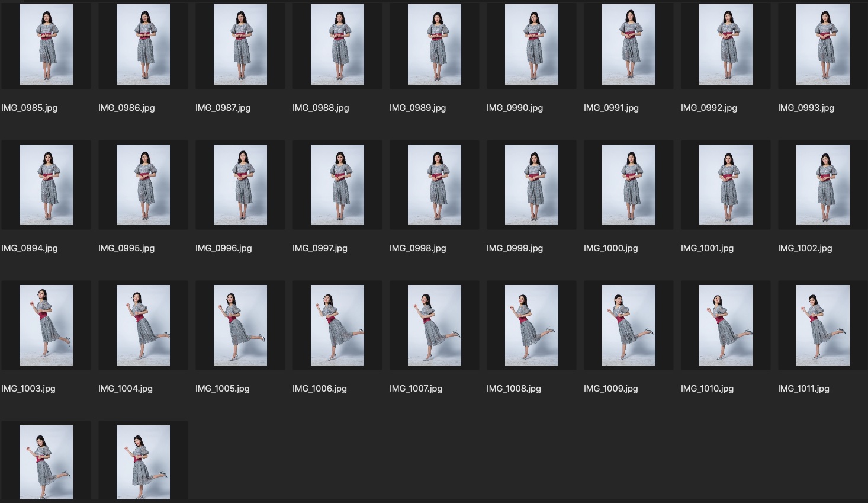Click the IMG_0999.jpg filename text

click(515, 248)
